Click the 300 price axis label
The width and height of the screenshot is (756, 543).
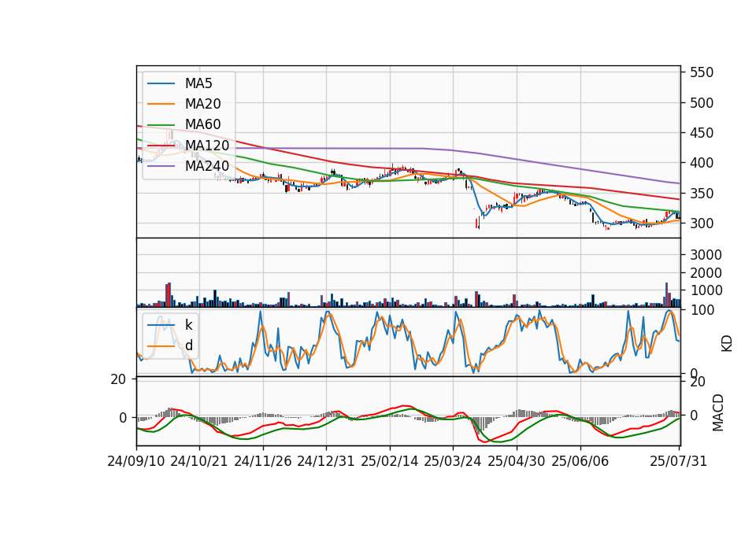[x=702, y=223]
